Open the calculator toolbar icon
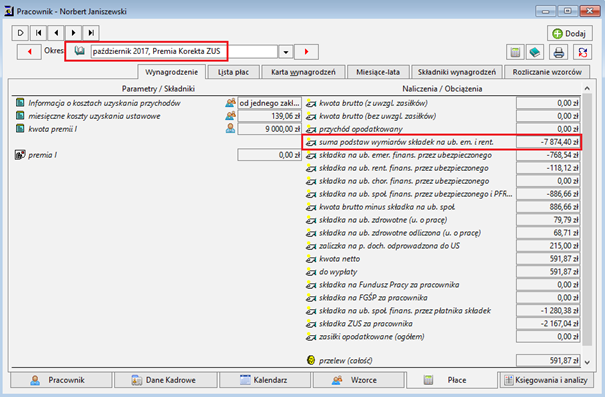The width and height of the screenshot is (605, 397). pyautogui.click(x=515, y=52)
